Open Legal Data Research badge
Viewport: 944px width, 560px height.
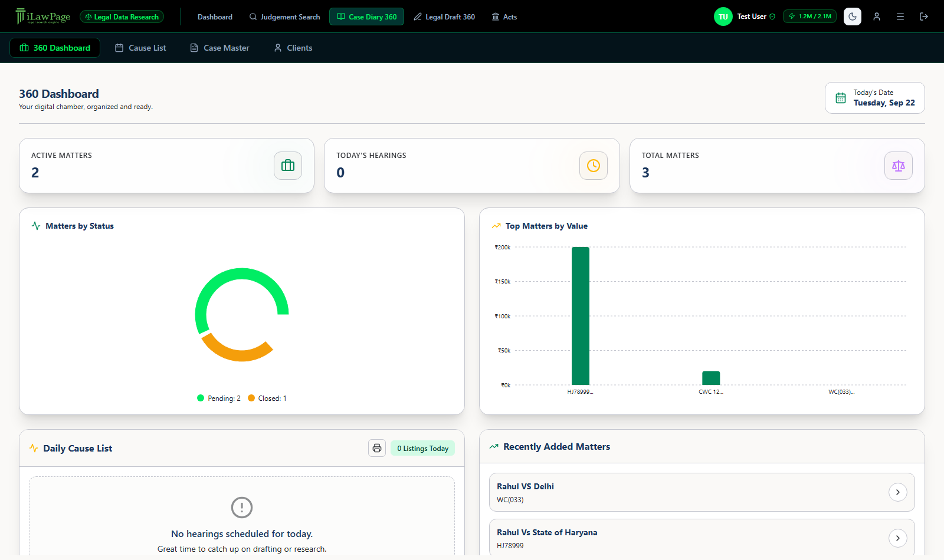[x=122, y=17]
